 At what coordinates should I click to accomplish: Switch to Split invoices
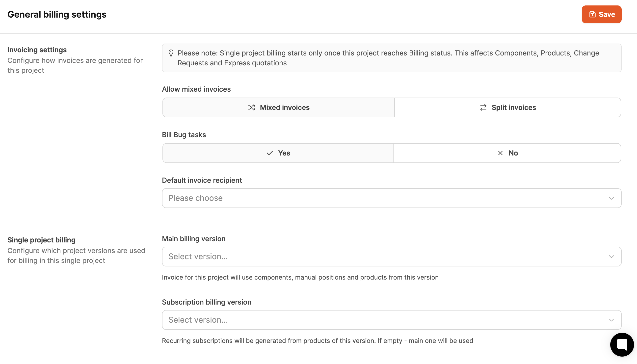507,107
